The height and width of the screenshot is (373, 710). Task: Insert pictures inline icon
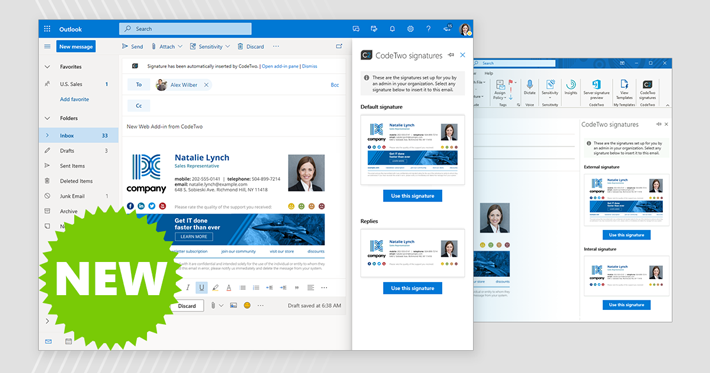[x=233, y=306]
